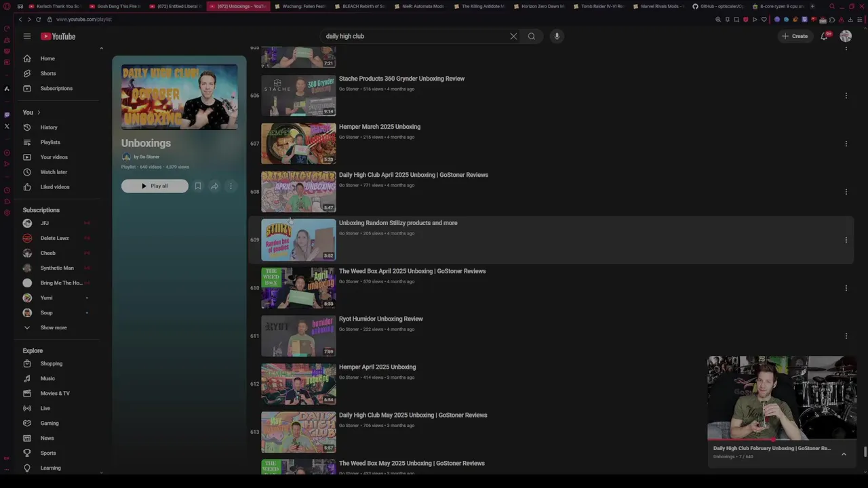This screenshot has height=488, width=868.
Task: Switch to the GitHub optiscaler browser tab
Action: [x=718, y=6]
